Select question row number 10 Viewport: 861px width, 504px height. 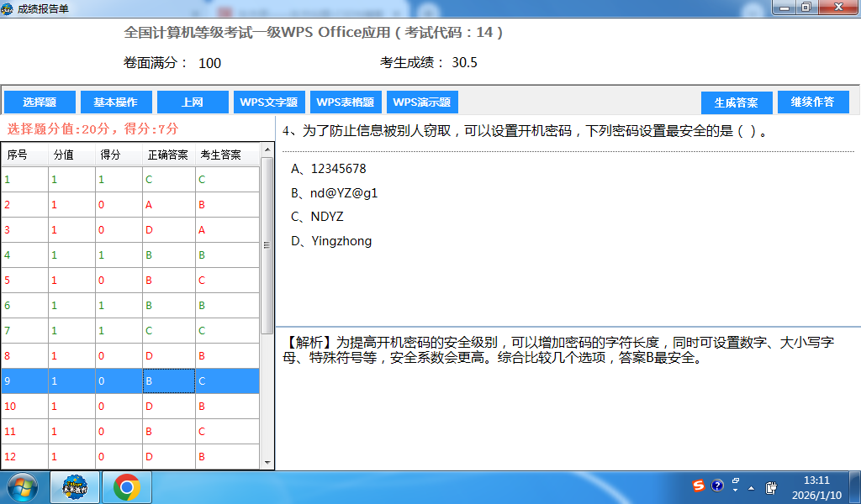(x=130, y=407)
